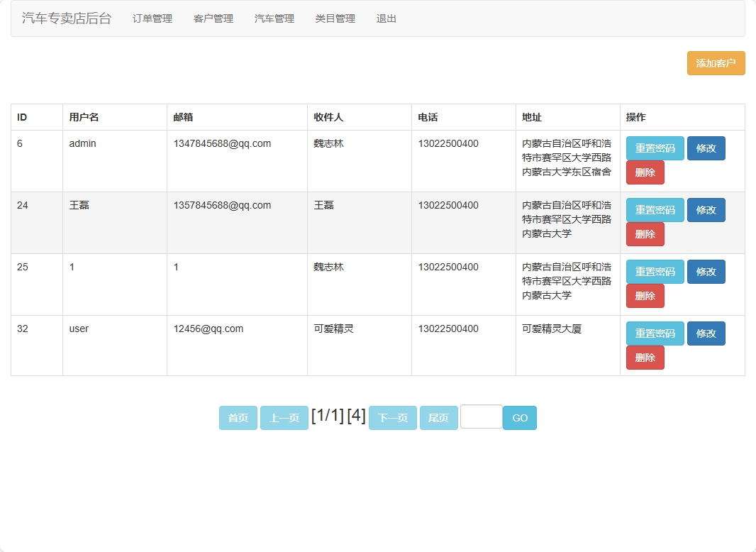Delete the admin account record
This screenshot has width=756, height=552.
click(645, 172)
